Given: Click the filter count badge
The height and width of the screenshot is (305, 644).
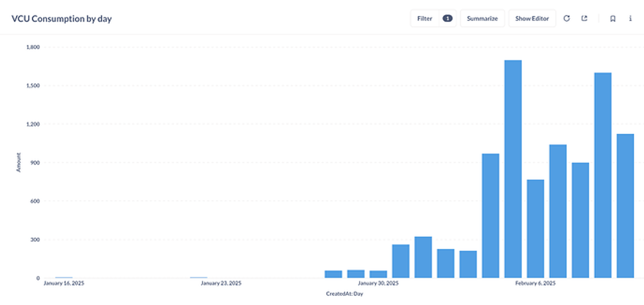Looking at the screenshot, I should click(x=447, y=18).
